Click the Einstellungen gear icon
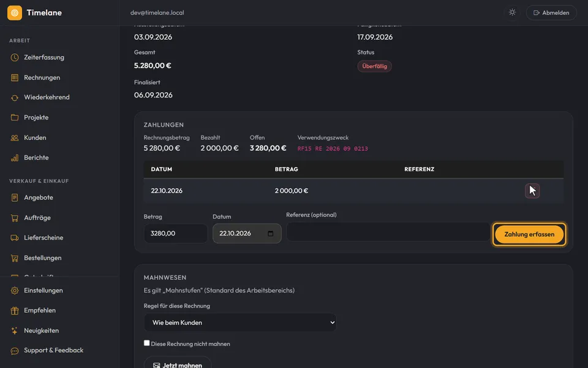 point(15,291)
